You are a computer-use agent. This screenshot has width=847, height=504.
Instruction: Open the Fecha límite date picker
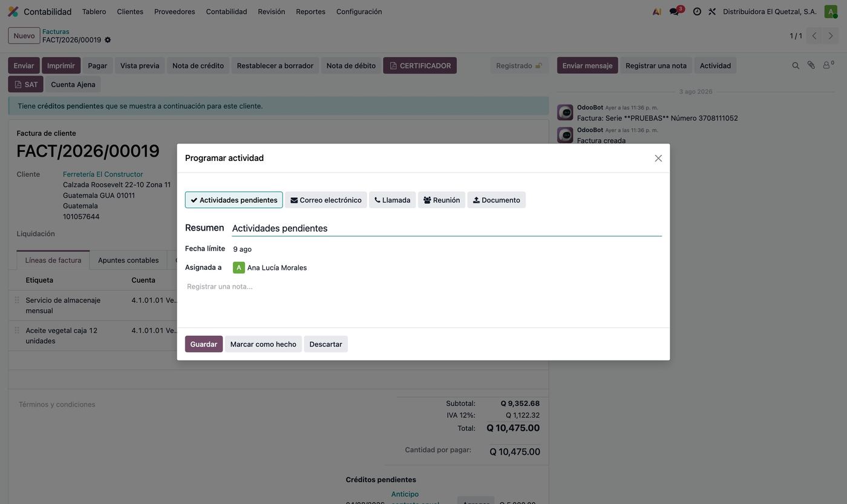[x=243, y=249]
